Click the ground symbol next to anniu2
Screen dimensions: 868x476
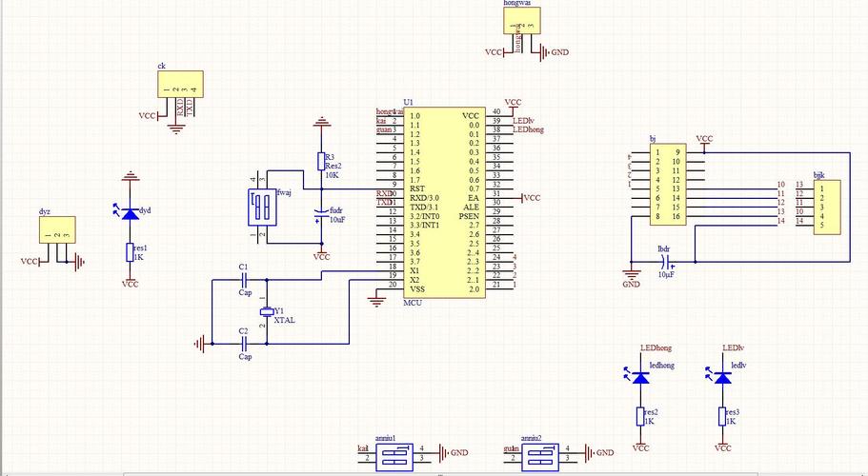tap(590, 452)
